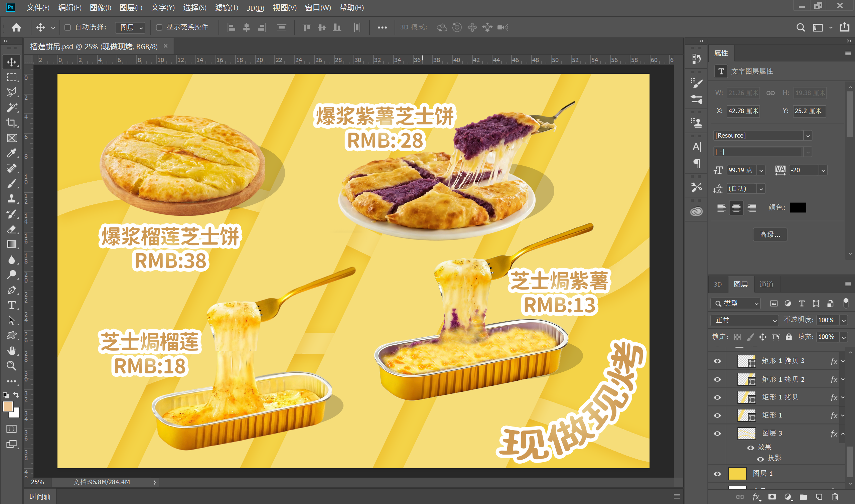855x504 pixels.
Task: Select the Hand tool
Action: (x=12, y=350)
